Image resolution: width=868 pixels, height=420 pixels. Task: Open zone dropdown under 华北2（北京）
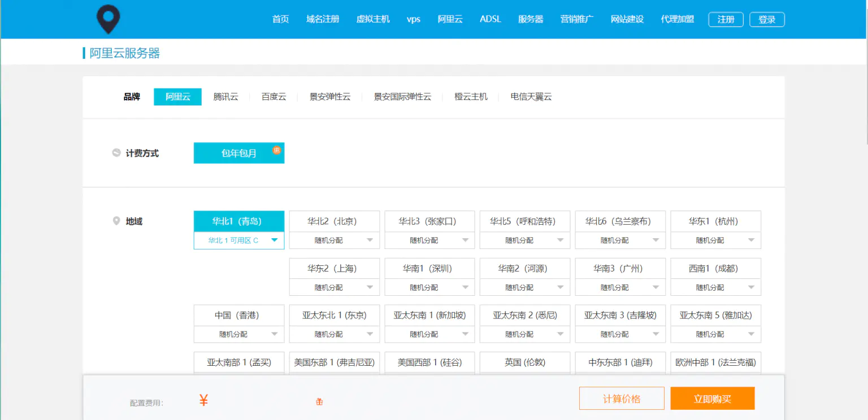click(x=335, y=240)
